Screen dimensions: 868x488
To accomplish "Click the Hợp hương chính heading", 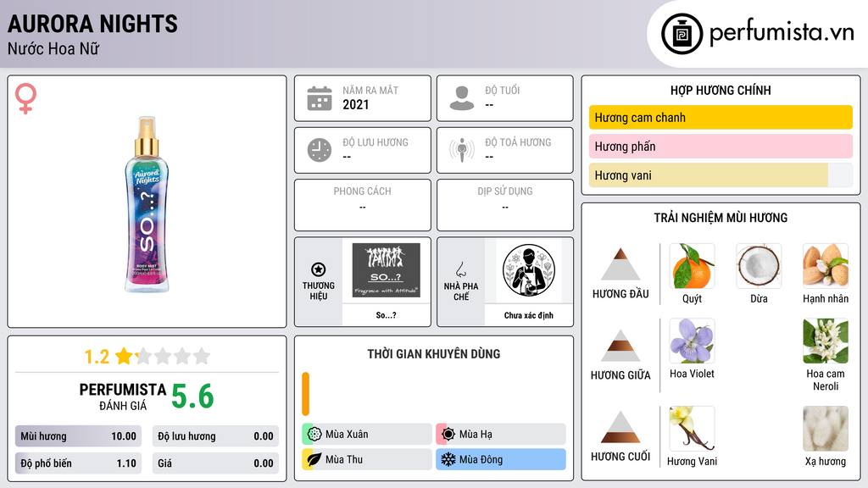I will pos(721,90).
